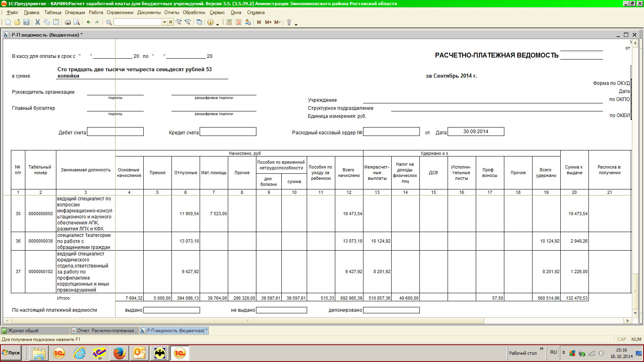
Task: Click the депонировано field
Action: (391, 310)
